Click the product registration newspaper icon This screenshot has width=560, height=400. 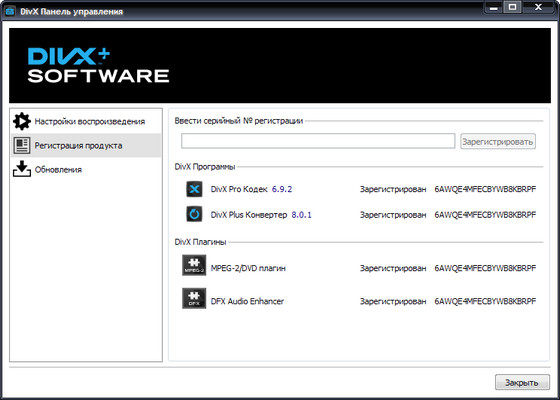click(x=22, y=145)
